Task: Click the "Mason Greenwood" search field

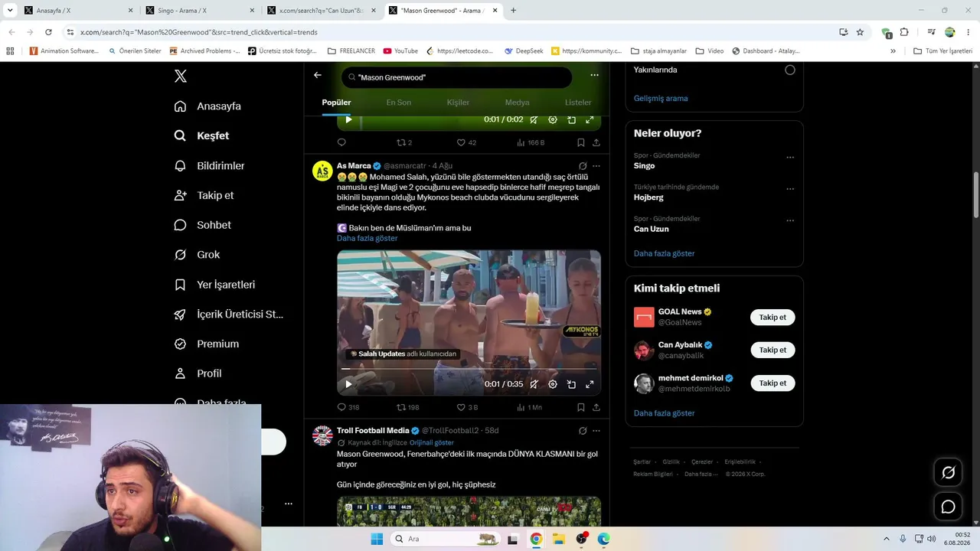Action: (457, 77)
